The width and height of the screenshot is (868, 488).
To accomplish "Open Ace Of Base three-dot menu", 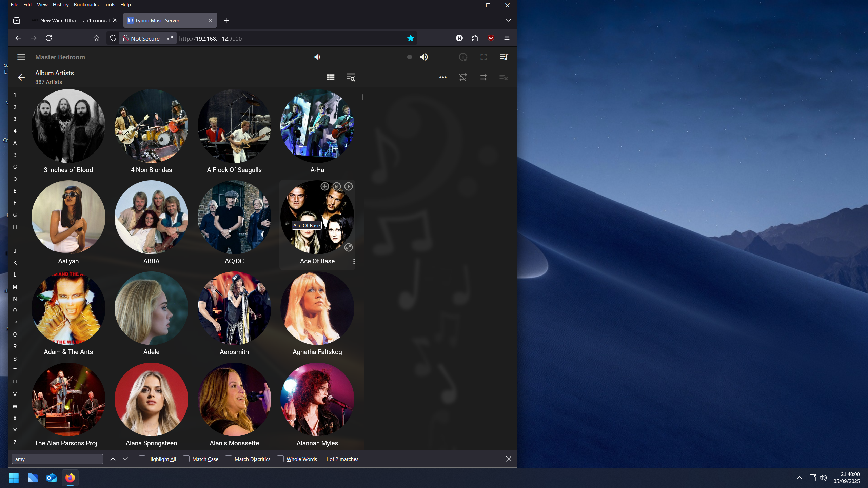I will pyautogui.click(x=354, y=262).
